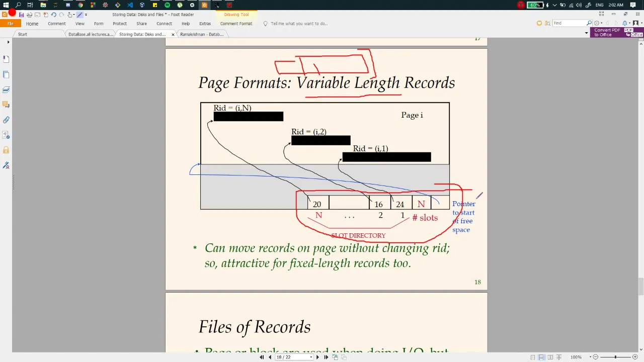Open digital signatures panel in sidebar
This screenshot has height=362, width=644.
point(6,165)
